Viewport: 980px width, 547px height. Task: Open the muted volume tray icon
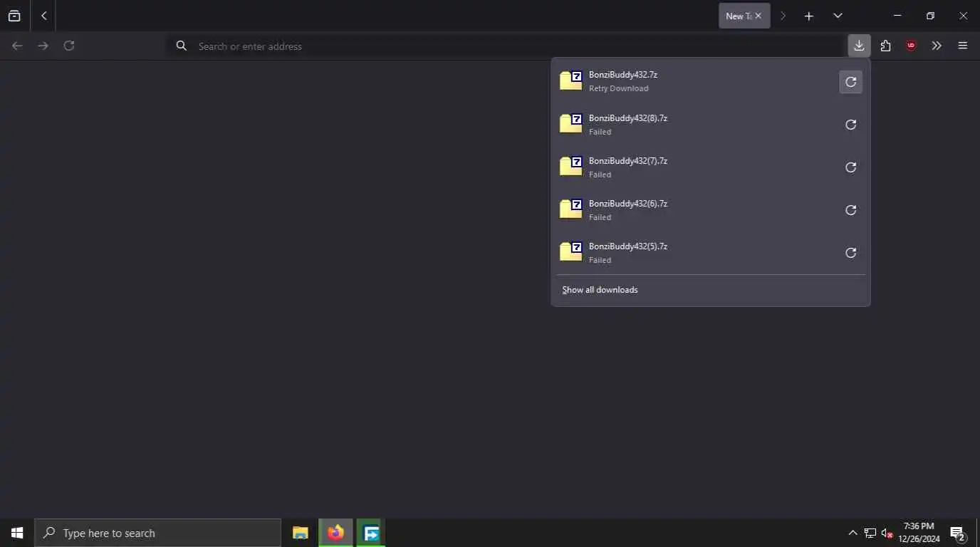point(887,533)
